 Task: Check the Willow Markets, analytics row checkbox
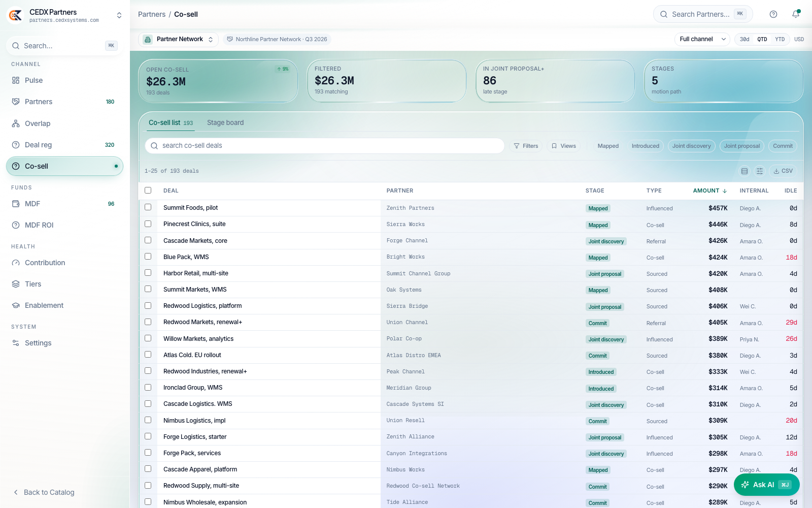tap(148, 338)
